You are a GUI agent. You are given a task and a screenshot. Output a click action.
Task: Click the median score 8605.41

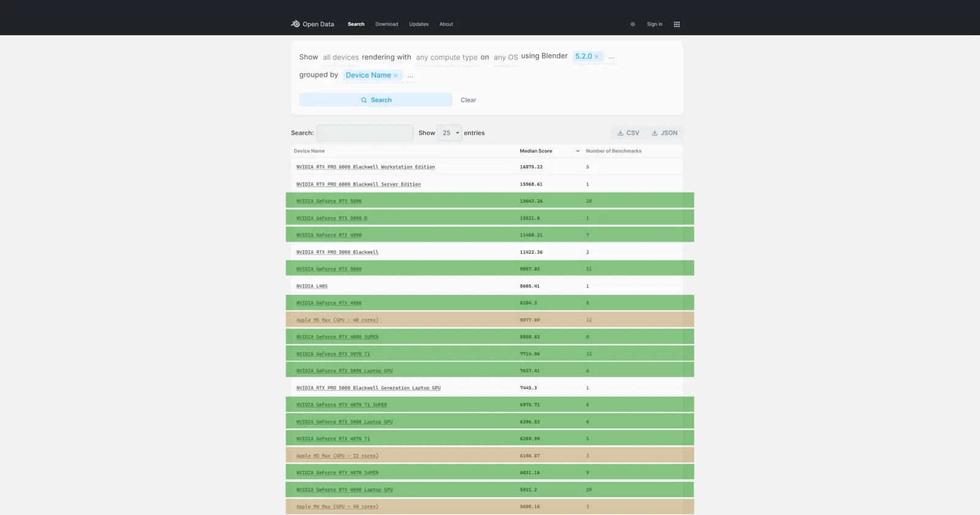point(530,287)
